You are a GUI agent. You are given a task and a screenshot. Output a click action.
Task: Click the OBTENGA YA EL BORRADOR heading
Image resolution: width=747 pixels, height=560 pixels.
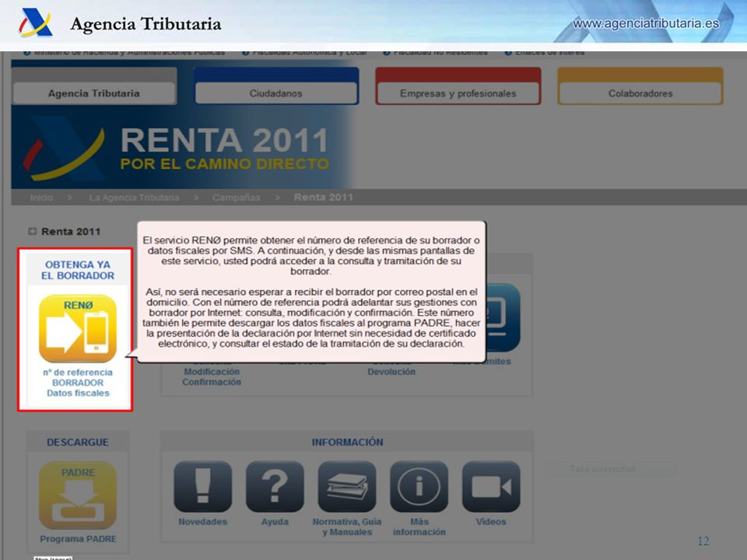click(78, 270)
